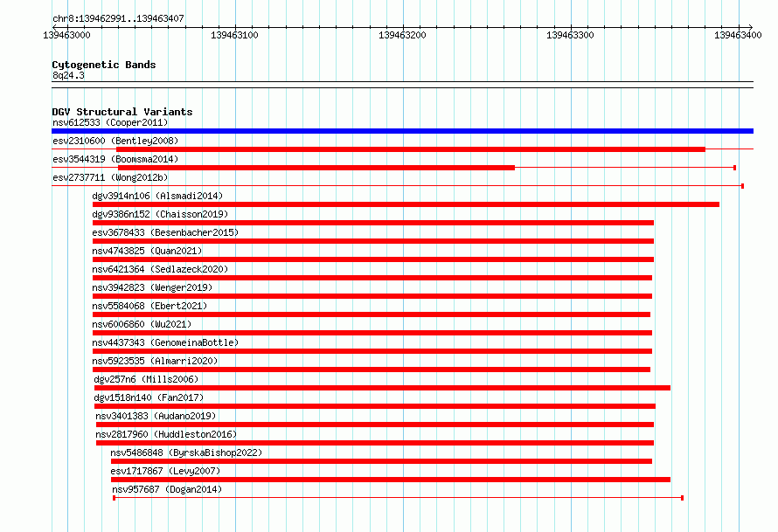Screen dimensions: 778x532
Task: Open esv3678433 (Besenbacher2015) variant
Action: coord(165,232)
